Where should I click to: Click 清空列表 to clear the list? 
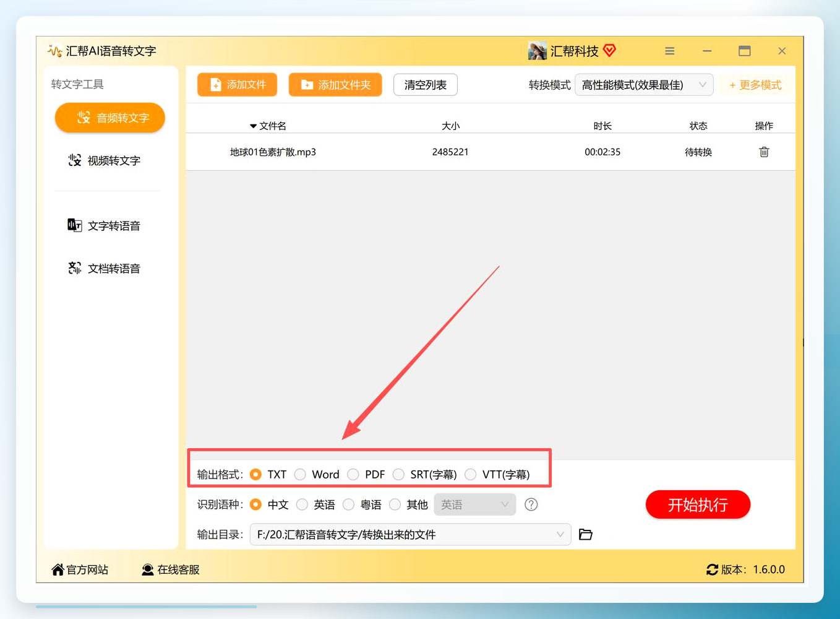click(x=426, y=85)
